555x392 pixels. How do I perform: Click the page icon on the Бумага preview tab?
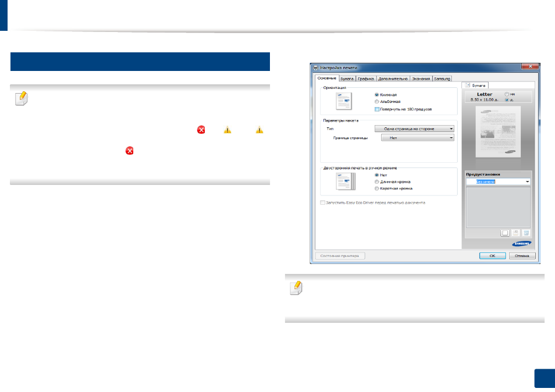pyautogui.click(x=468, y=85)
